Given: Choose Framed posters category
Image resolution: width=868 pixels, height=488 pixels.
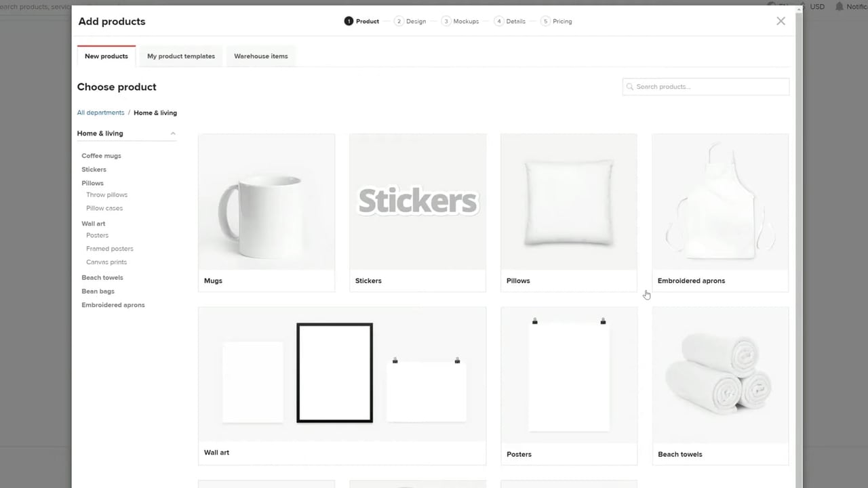Looking at the screenshot, I should 109,248.
